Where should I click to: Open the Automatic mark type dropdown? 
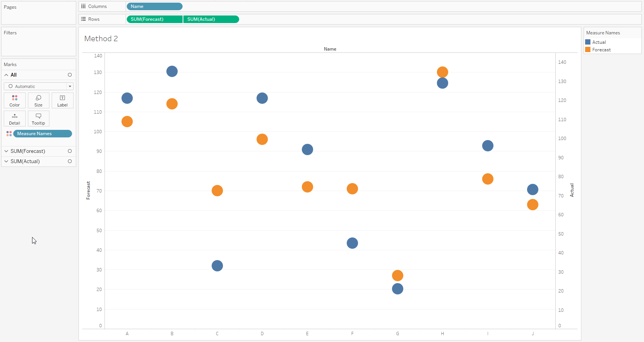coord(38,86)
